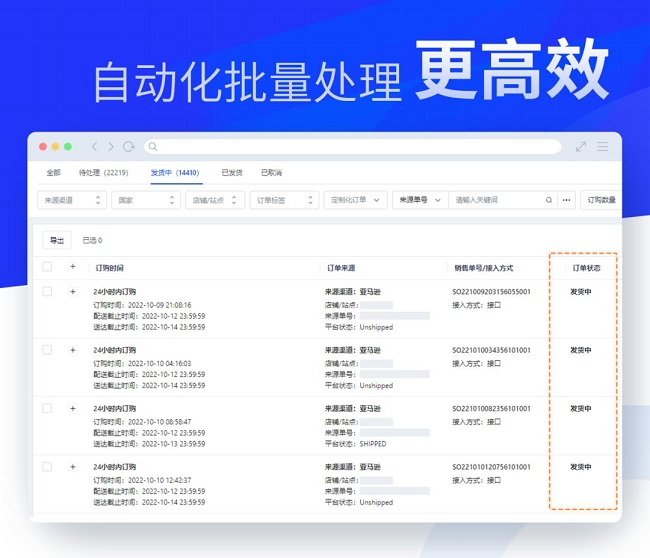Expand order SO221010120756101001 with the plus icon
The image size is (650, 558).
[x=73, y=467]
